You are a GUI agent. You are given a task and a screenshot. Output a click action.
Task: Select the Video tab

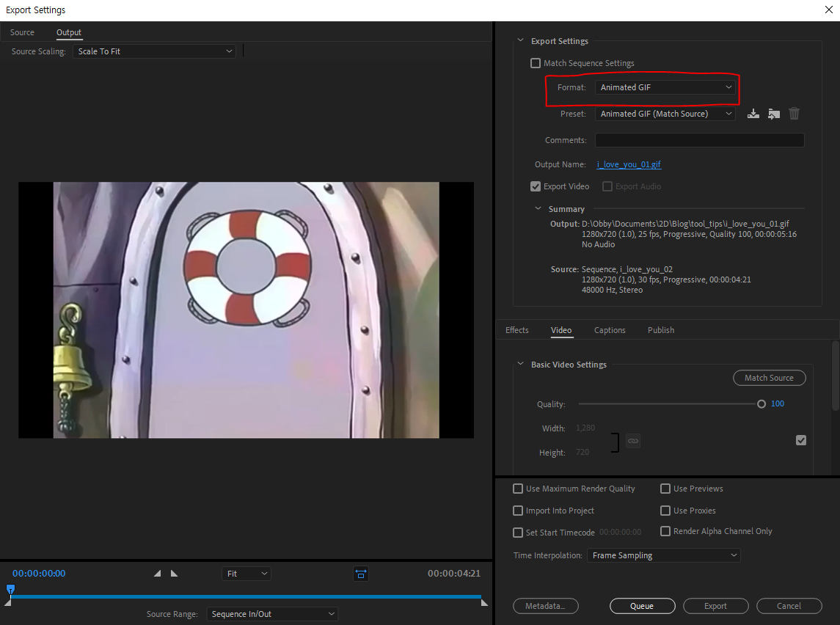click(561, 330)
